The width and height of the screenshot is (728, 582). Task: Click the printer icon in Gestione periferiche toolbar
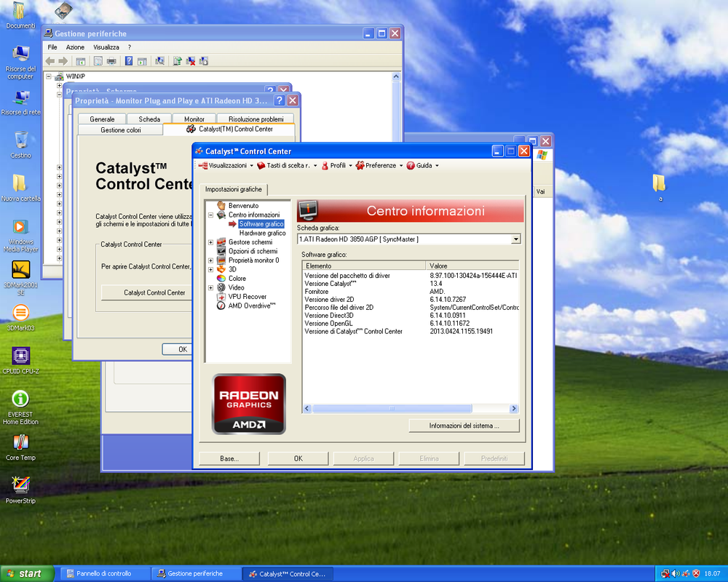pos(111,61)
